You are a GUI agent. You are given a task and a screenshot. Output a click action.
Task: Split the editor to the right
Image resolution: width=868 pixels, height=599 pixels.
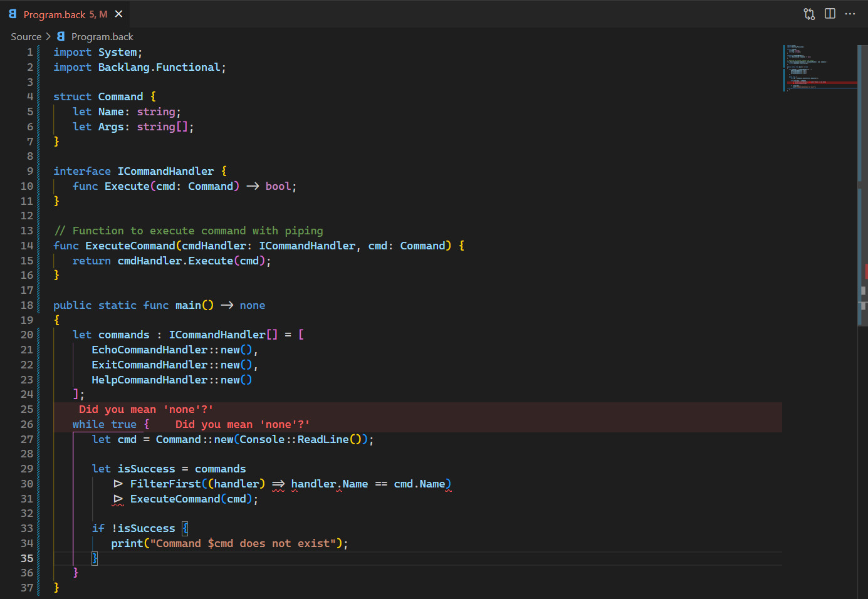pos(830,14)
